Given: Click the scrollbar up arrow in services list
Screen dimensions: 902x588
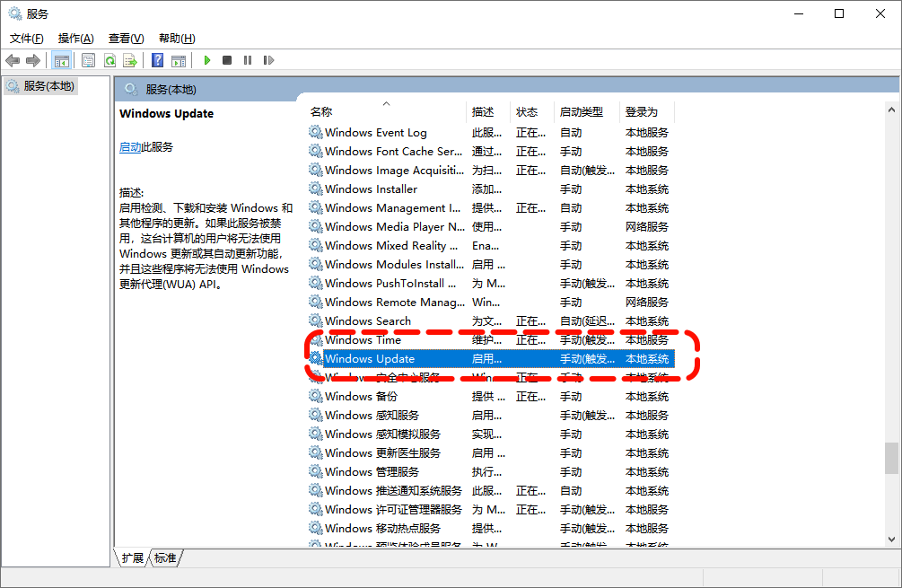Looking at the screenshot, I should click(891, 110).
